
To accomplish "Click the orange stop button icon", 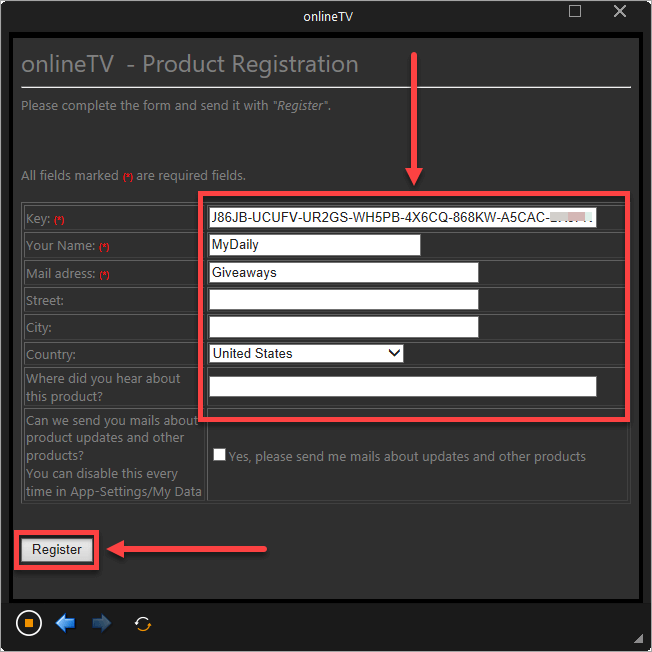I will 29,623.
